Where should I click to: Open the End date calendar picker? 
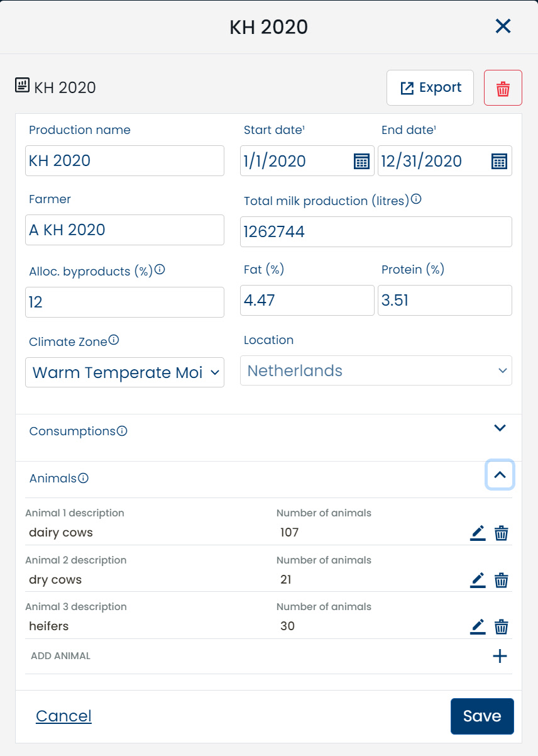pyautogui.click(x=498, y=161)
